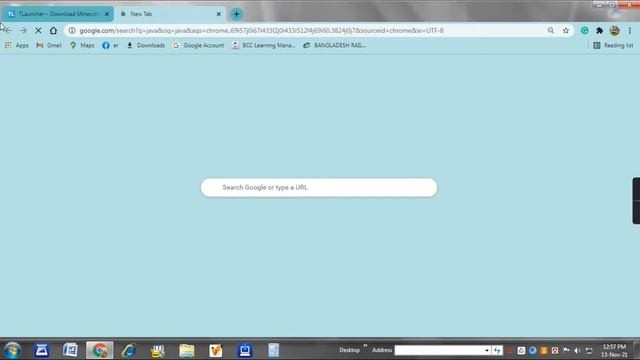Open the Action Center flag icon

click(x=566, y=350)
